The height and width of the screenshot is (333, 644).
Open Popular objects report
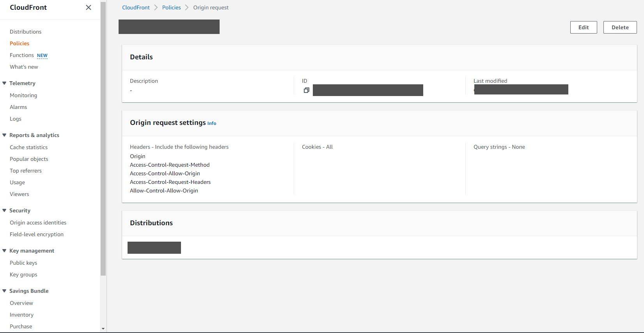pos(29,159)
